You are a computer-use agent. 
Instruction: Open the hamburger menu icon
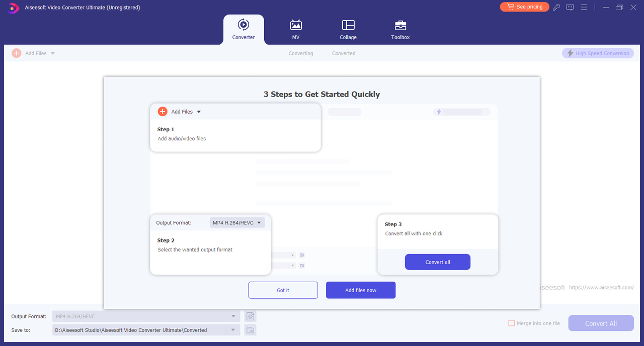pyautogui.click(x=584, y=7)
